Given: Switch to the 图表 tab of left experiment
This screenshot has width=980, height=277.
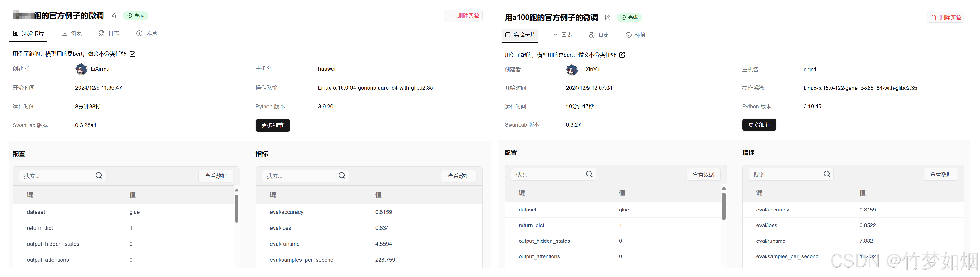Looking at the screenshot, I should pos(71,33).
